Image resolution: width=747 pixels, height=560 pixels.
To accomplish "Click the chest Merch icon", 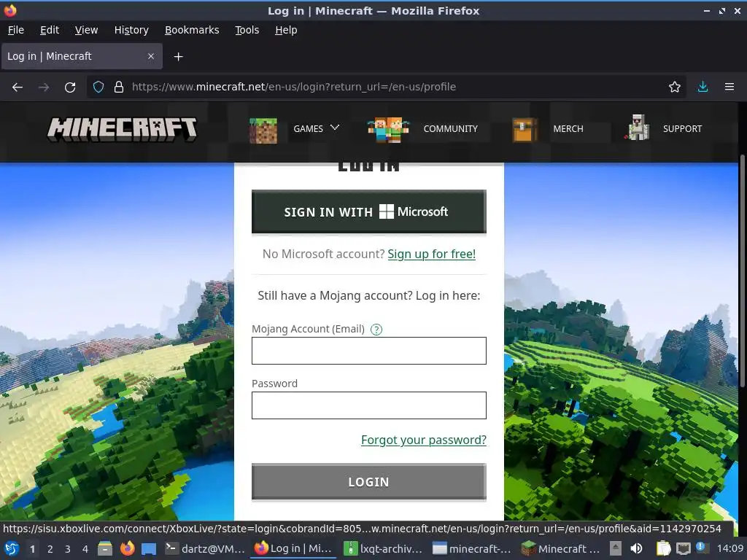I will (x=525, y=130).
